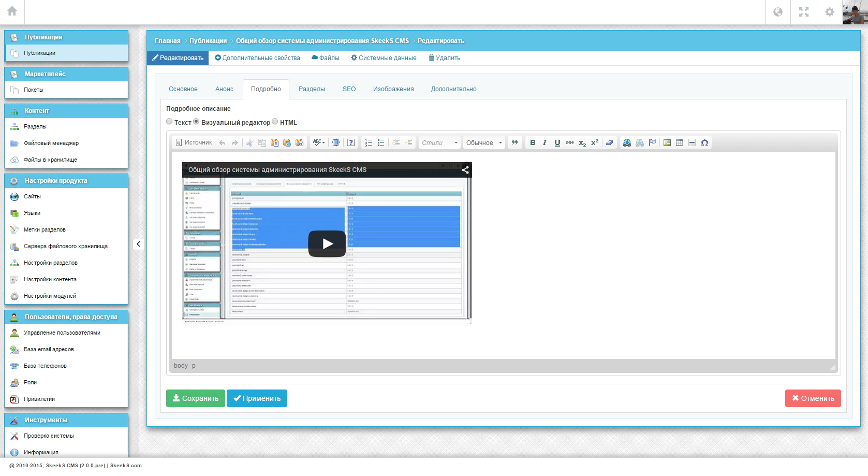Undo the last editor action
The height and width of the screenshot is (476, 868).
223,142
